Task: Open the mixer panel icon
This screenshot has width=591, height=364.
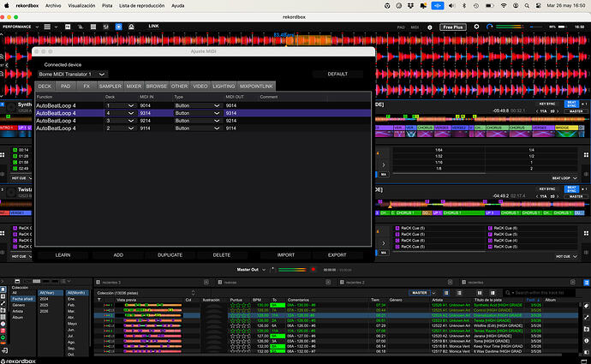Action: coord(106,27)
